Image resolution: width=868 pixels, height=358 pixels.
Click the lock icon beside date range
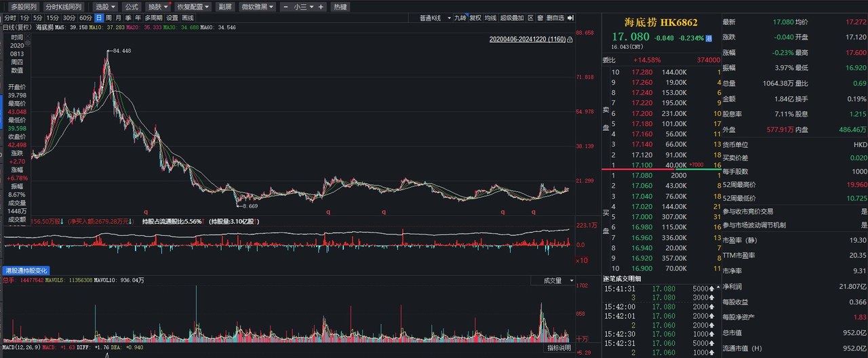570,39
